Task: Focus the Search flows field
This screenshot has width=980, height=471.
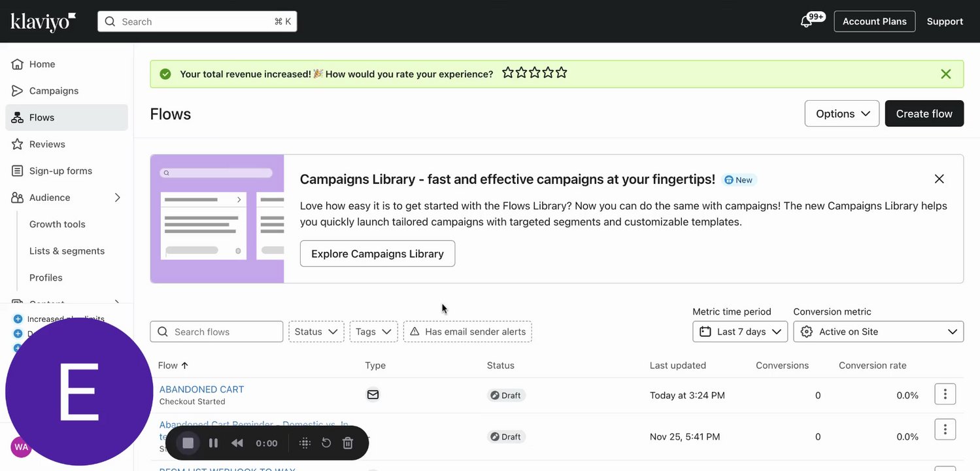Action: click(222, 332)
